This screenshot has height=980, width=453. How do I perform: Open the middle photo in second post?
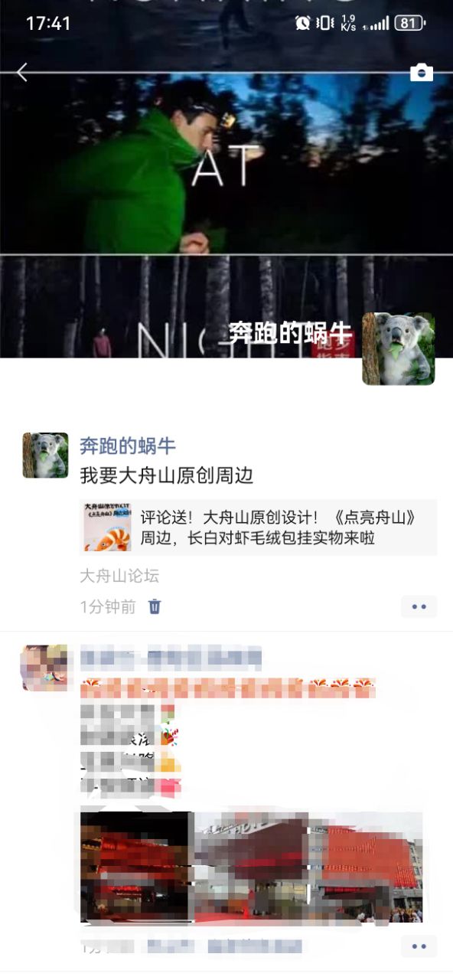click(x=250, y=867)
